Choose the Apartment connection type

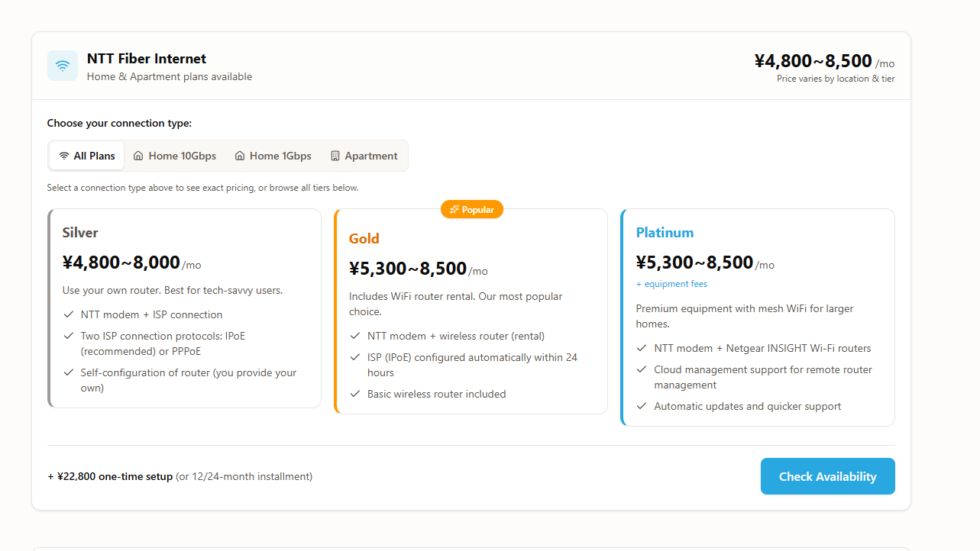[364, 156]
